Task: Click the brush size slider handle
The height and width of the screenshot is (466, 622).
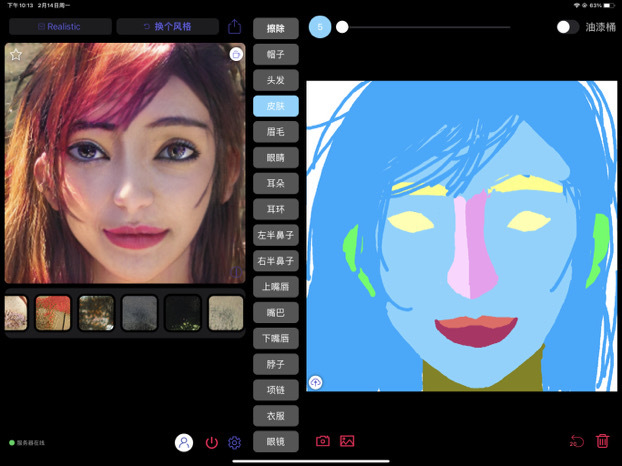Action: [x=342, y=27]
